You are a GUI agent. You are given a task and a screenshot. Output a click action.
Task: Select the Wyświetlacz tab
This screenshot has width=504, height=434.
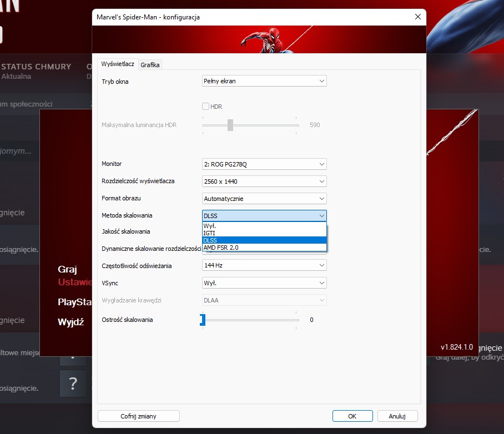pos(118,64)
